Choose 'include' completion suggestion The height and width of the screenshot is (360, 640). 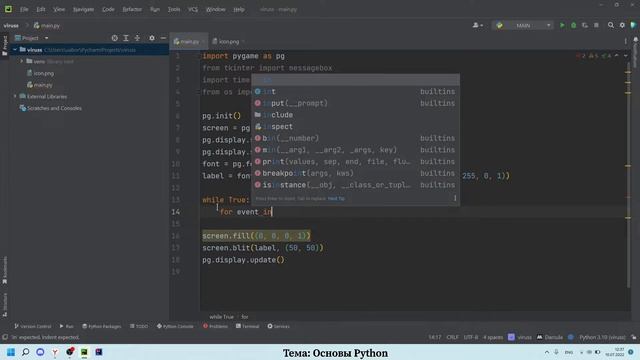(x=355, y=115)
